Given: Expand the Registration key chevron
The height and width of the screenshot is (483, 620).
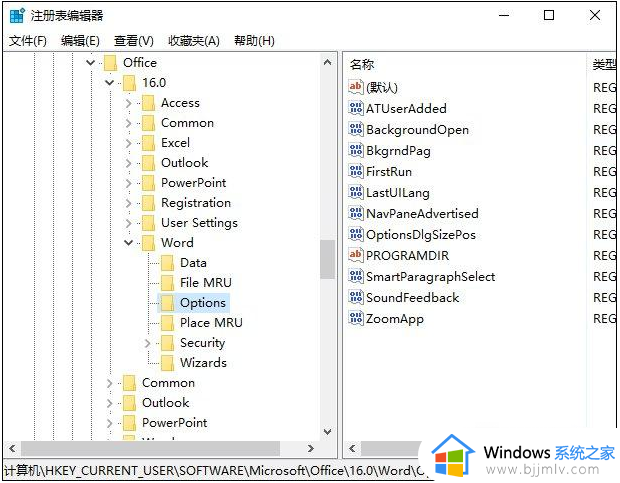Looking at the screenshot, I should pos(128,203).
